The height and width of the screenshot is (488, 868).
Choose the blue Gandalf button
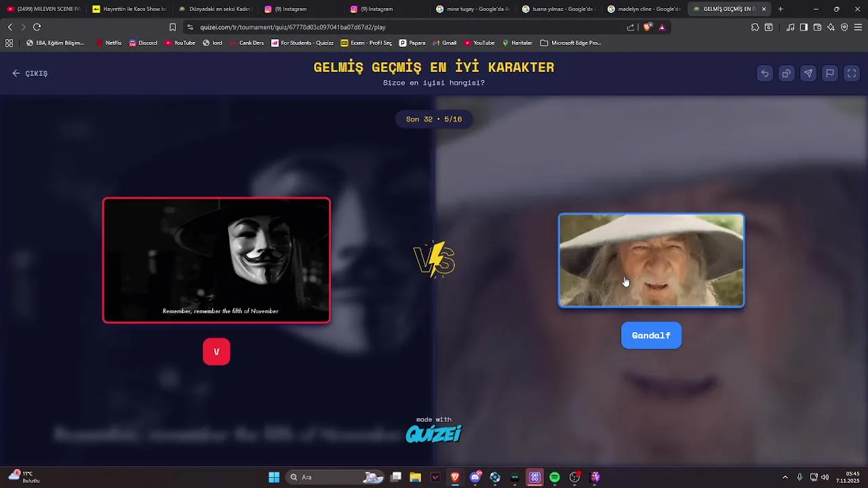(x=651, y=335)
